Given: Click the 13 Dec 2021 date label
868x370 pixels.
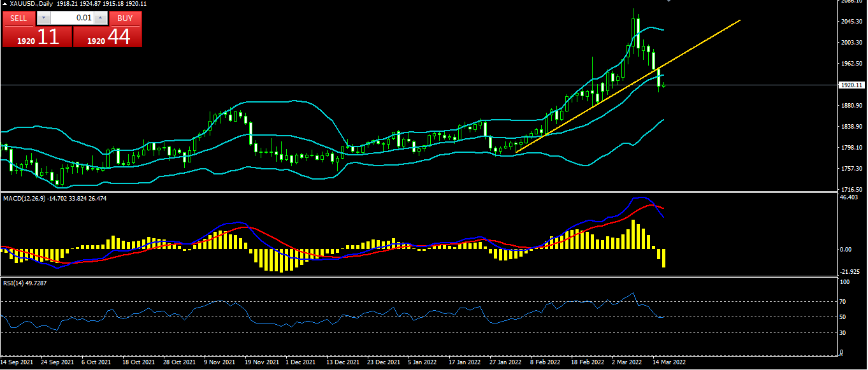Looking at the screenshot, I should pyautogui.click(x=342, y=362).
